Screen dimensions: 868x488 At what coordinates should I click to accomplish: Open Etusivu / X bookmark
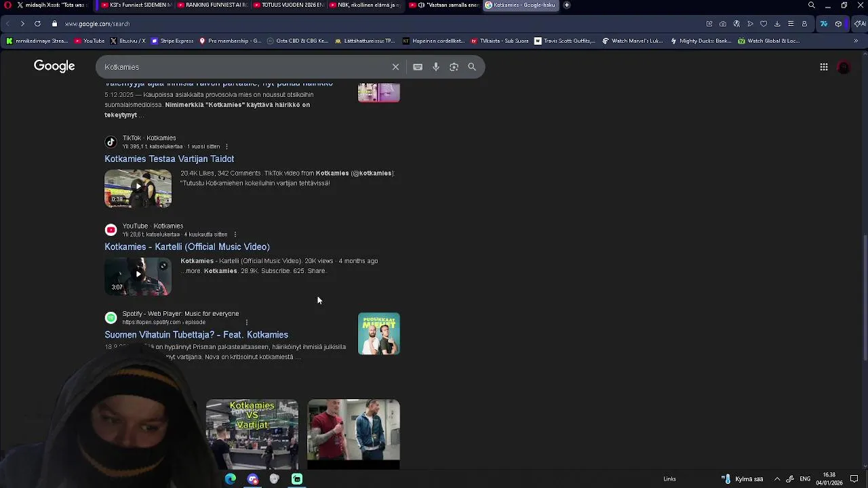tap(127, 41)
